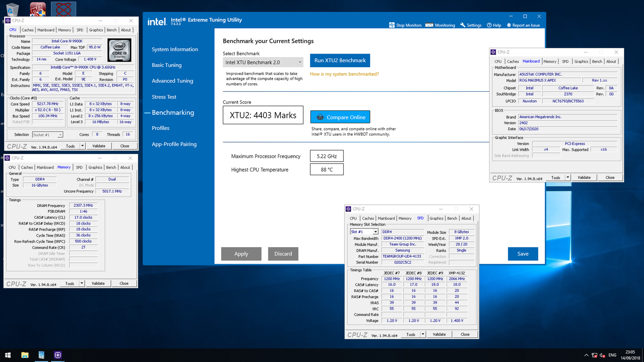Click Report an Issue bug icon
This screenshot has height=362, width=644.
point(509,25)
